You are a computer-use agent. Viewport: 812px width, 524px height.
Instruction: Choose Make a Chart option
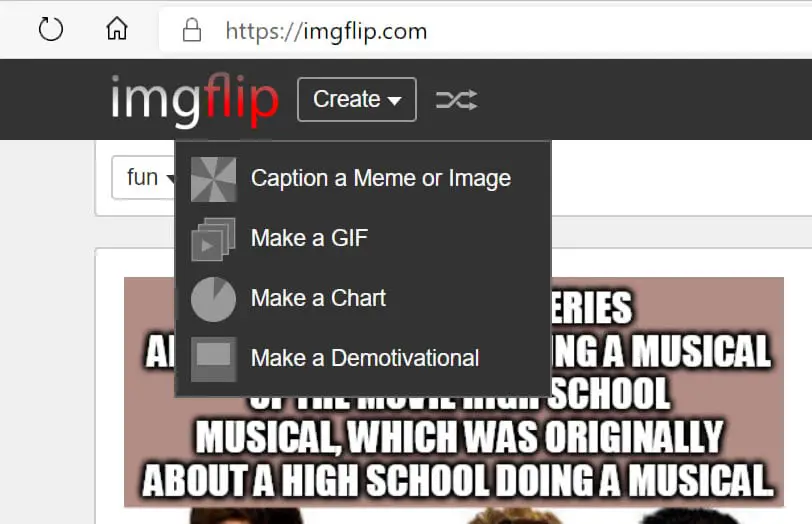click(363, 299)
